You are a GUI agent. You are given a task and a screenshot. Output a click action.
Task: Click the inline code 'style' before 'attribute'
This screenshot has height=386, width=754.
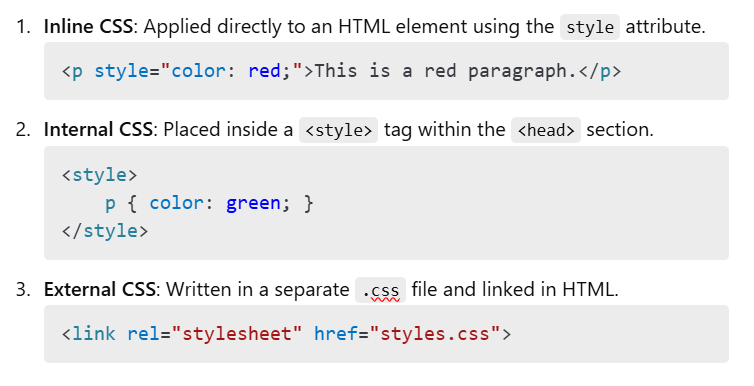coord(590,27)
